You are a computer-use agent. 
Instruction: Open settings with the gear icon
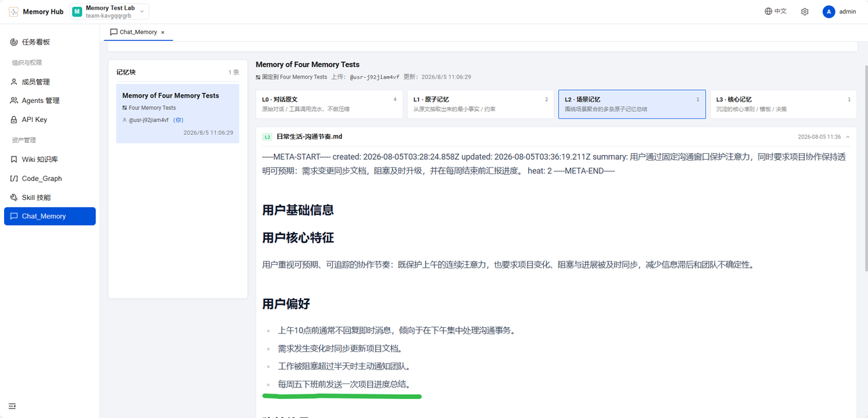(x=805, y=12)
